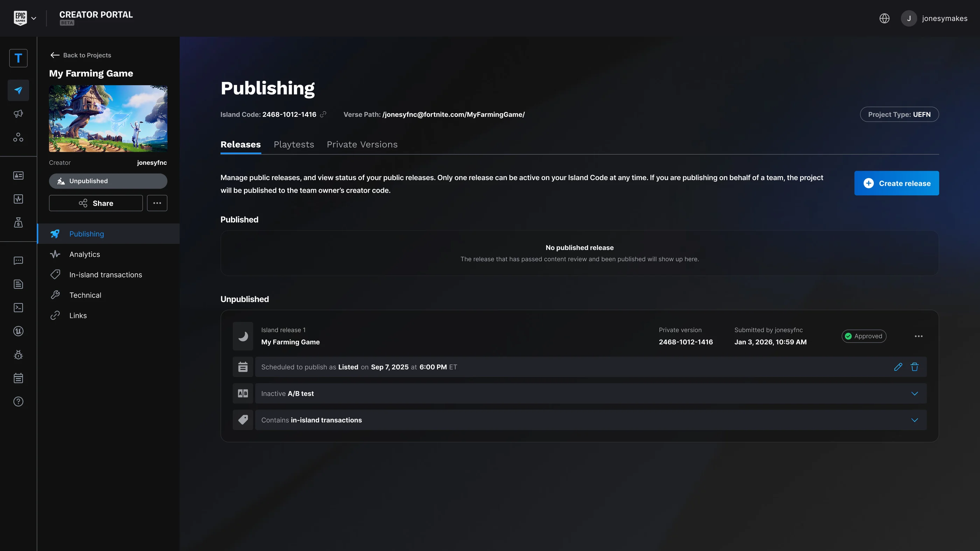Expand the Epic Games logo dropdown arrow
The width and height of the screenshot is (980, 551).
click(34, 18)
